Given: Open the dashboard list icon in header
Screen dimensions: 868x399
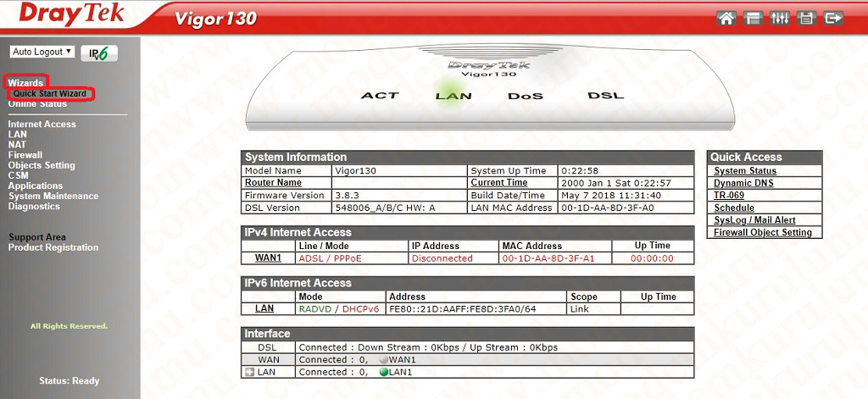Looking at the screenshot, I should [x=753, y=19].
